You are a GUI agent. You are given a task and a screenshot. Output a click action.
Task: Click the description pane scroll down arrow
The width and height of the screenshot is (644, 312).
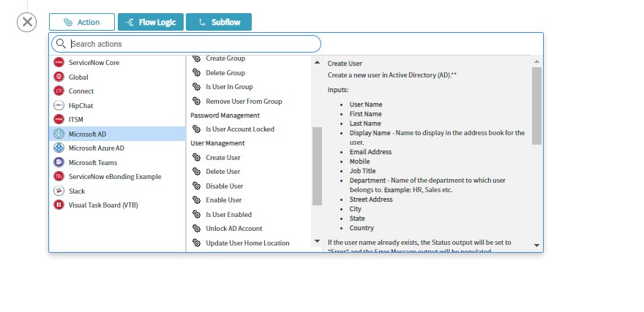[x=537, y=246]
